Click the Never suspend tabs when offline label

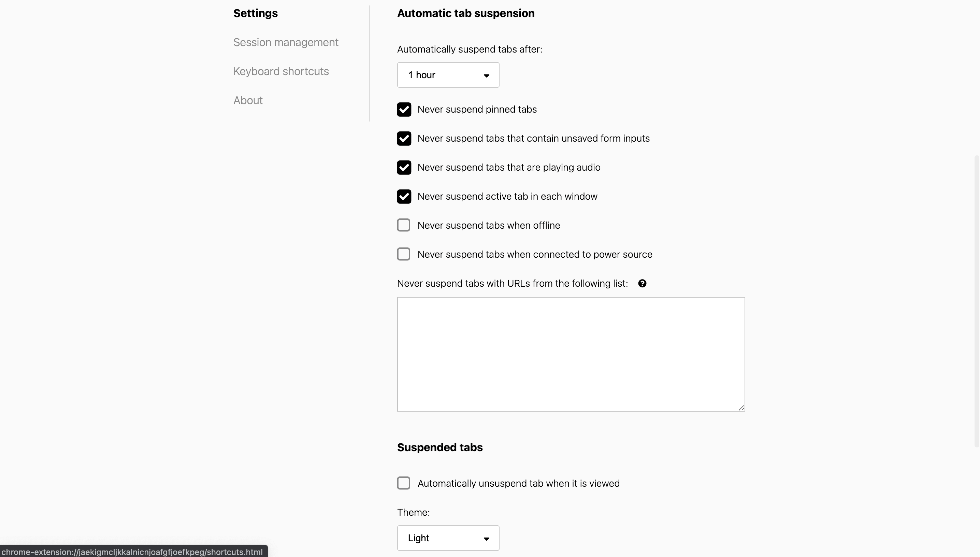tap(488, 225)
